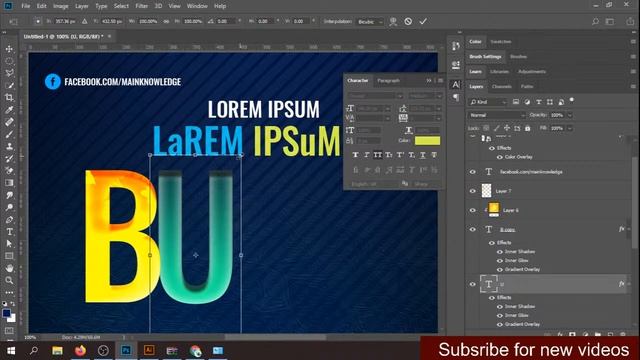Click the Underline style button
This screenshot has width=640, height=360.
(422, 155)
